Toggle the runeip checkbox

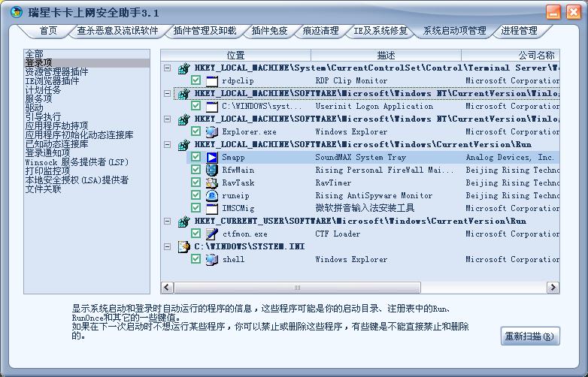pos(195,195)
